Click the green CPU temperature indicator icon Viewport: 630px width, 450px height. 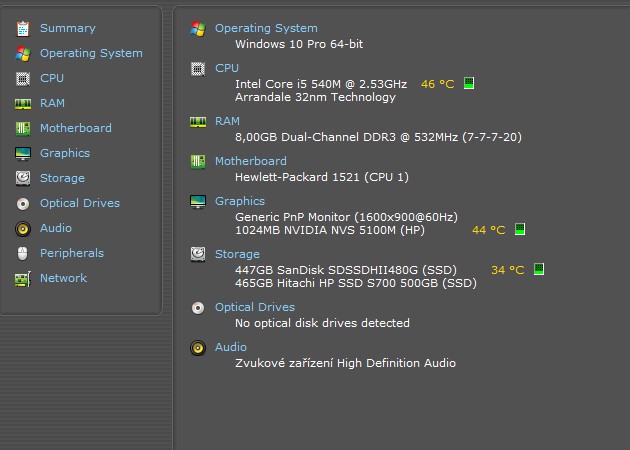pyautogui.click(x=469, y=83)
